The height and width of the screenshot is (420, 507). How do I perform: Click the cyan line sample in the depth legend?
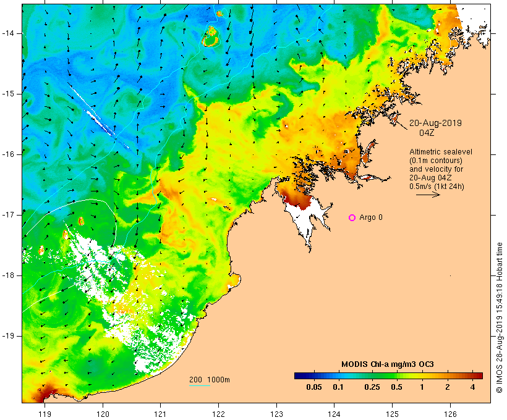coord(200,385)
